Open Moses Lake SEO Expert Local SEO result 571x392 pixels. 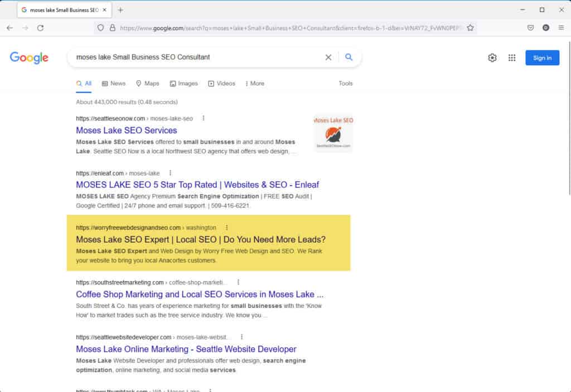point(201,239)
